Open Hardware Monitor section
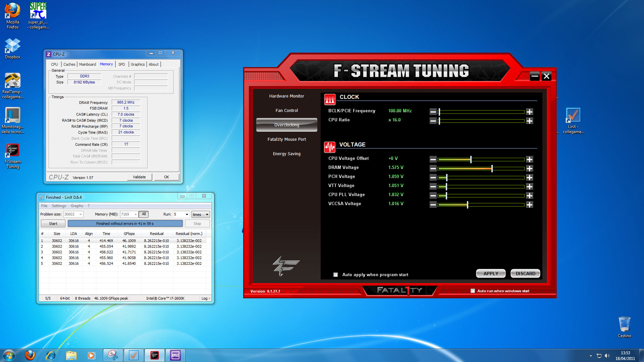 click(x=286, y=96)
